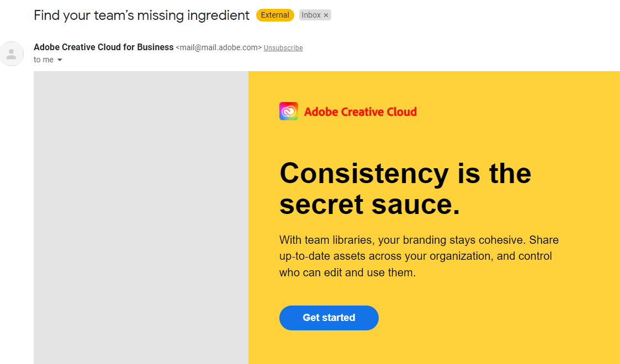
Task: Expand recipient details arrow beside 'to me'
Action: click(x=60, y=60)
